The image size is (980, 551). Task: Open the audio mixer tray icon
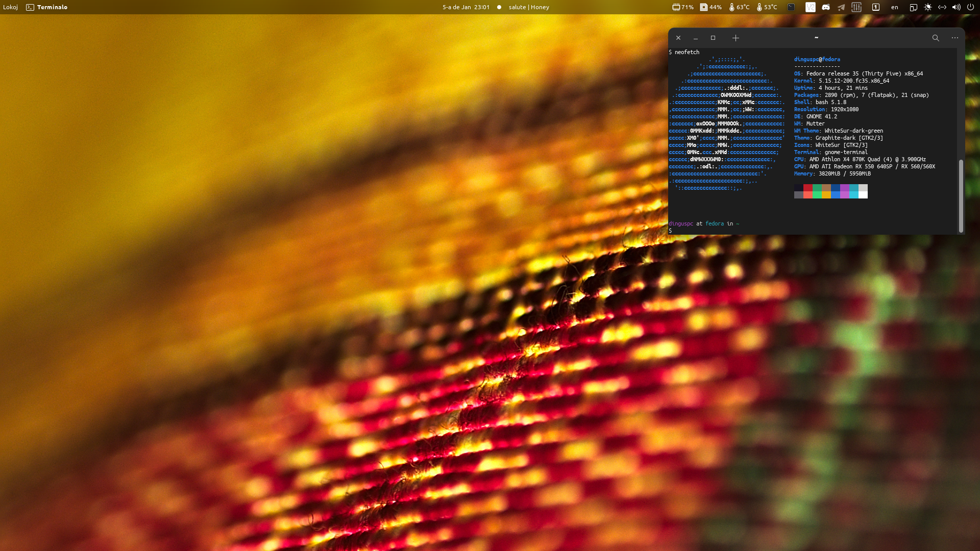tap(856, 7)
